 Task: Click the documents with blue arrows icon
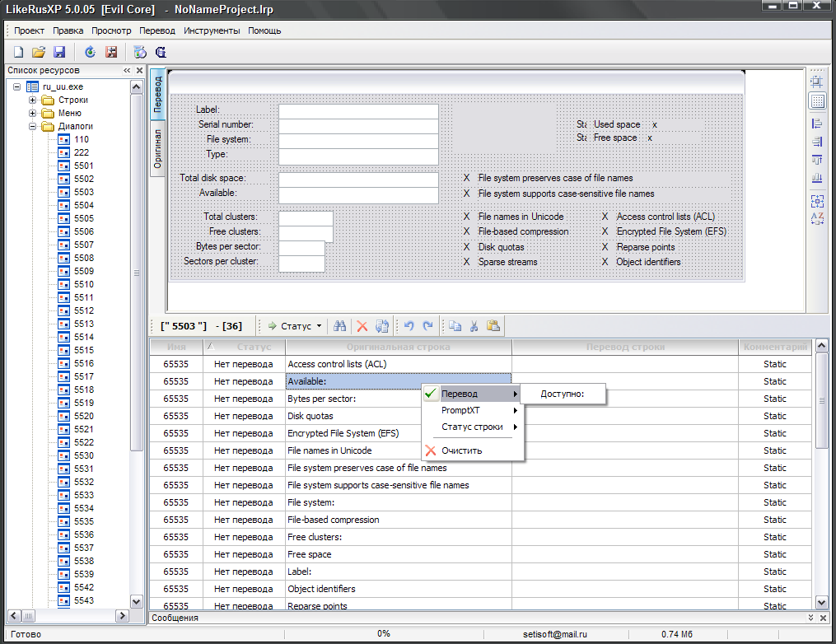click(381, 326)
